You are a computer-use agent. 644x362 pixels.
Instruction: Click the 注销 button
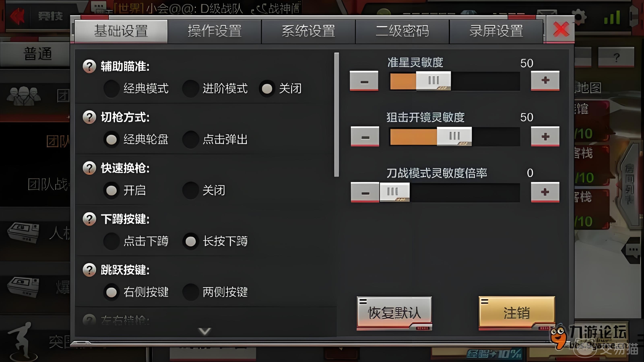[517, 313]
